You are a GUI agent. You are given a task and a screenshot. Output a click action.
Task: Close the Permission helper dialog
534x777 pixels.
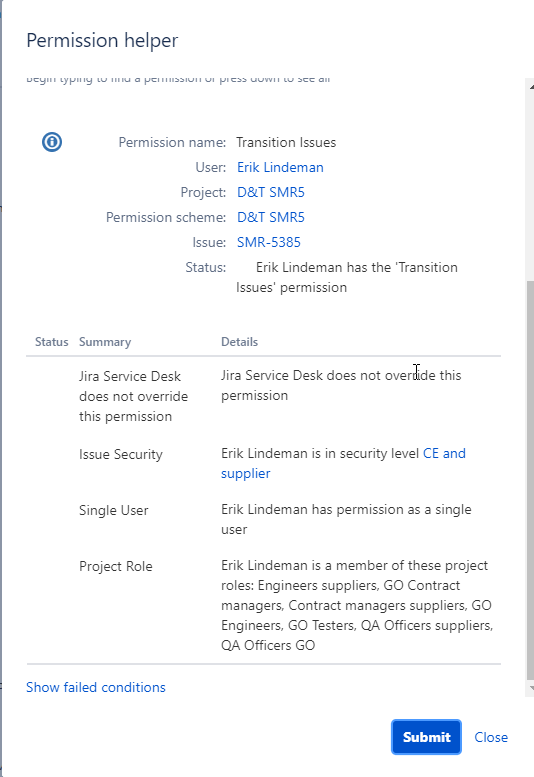pos(491,737)
